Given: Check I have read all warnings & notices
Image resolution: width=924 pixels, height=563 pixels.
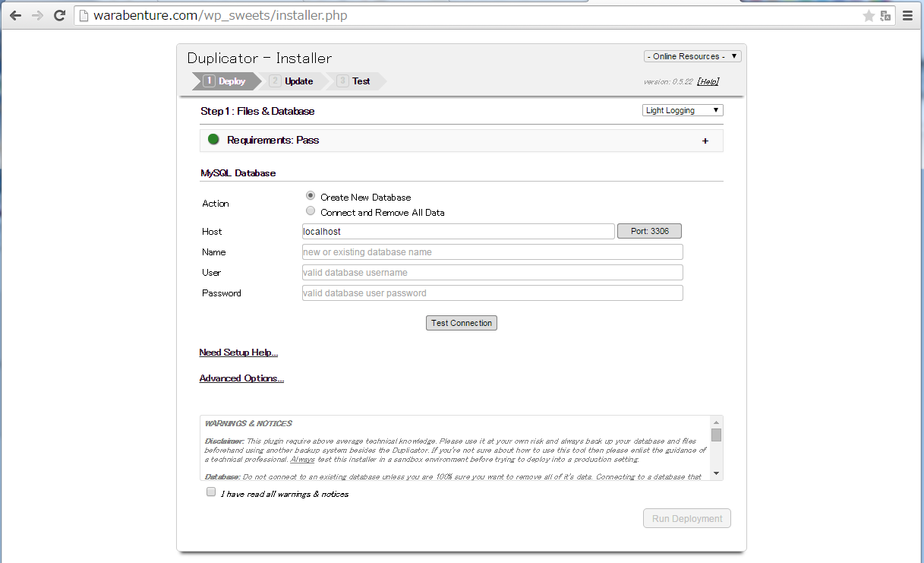Looking at the screenshot, I should point(211,492).
